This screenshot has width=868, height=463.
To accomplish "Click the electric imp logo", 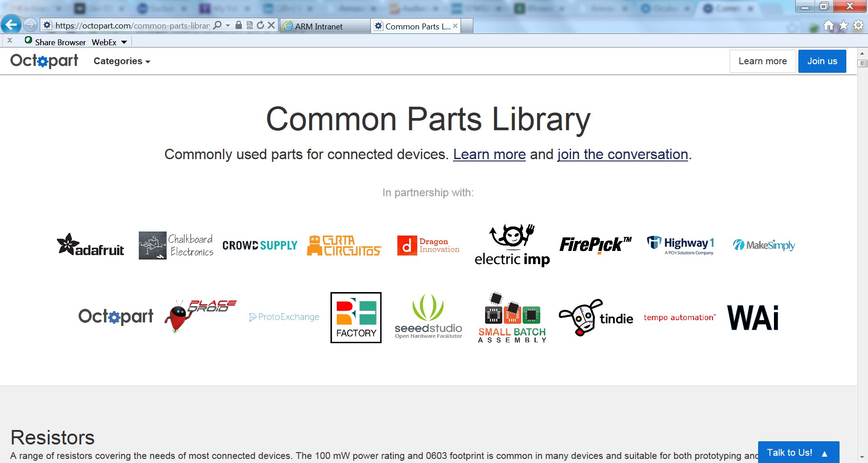I will pyautogui.click(x=512, y=245).
